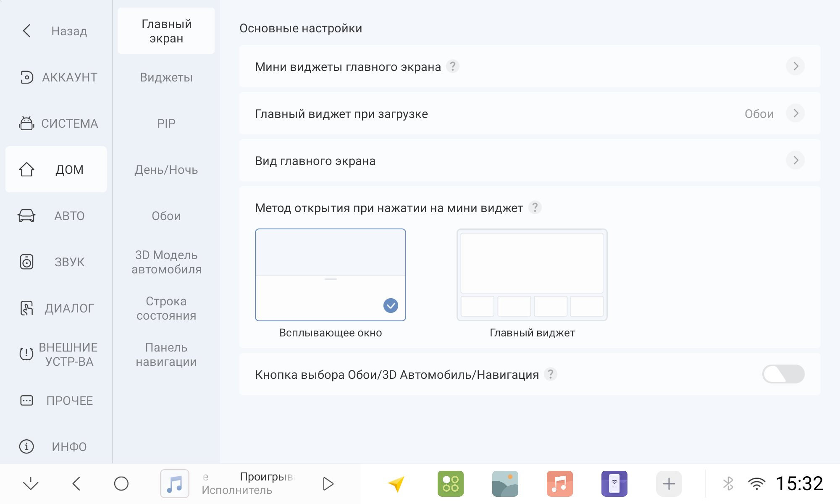The height and width of the screenshot is (504, 840).
Task: Launch the green four-circles app icon
Action: coord(450,484)
